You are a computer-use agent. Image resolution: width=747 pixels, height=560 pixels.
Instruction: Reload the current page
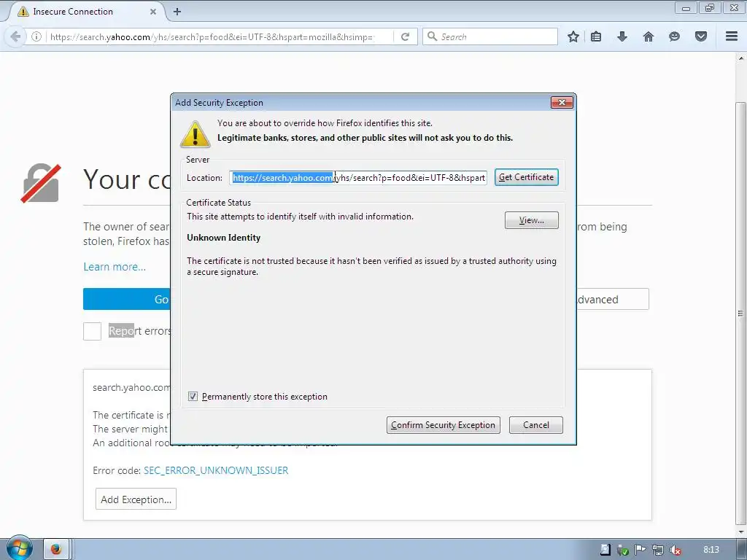406,36
